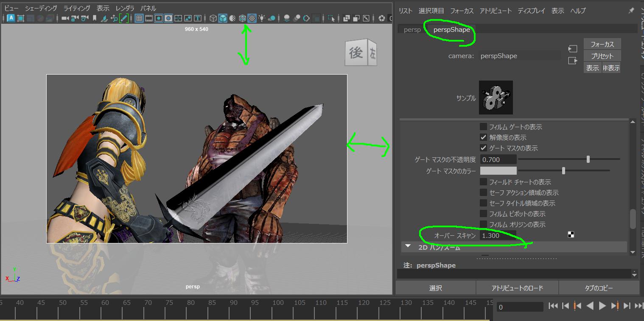Enable Smooth Shade All icon
Image resolution: width=644 pixels, height=321 pixels.
tap(223, 18)
